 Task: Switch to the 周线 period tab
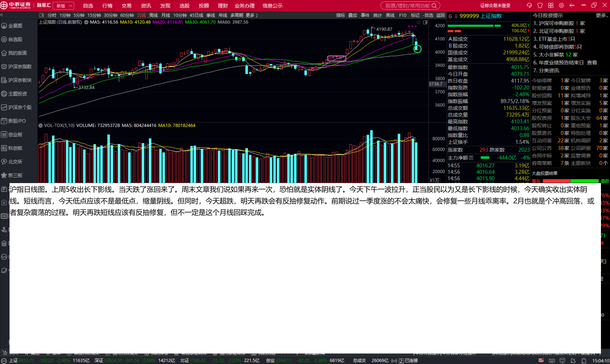153,15
